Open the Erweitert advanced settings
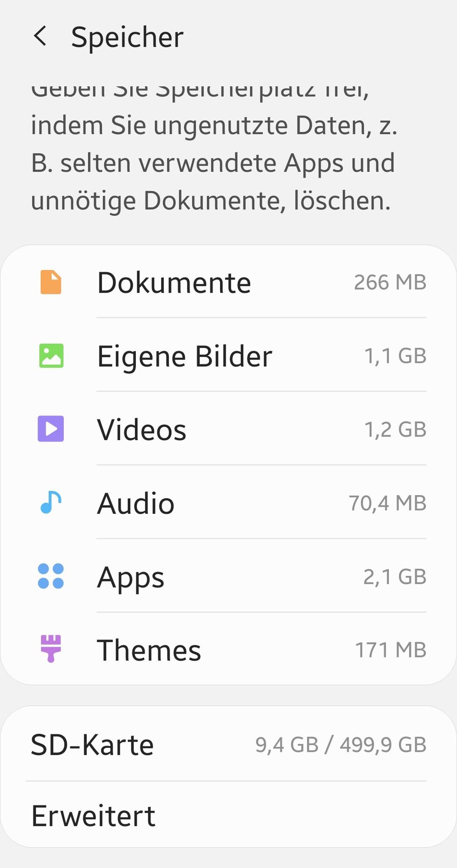 coord(228,815)
